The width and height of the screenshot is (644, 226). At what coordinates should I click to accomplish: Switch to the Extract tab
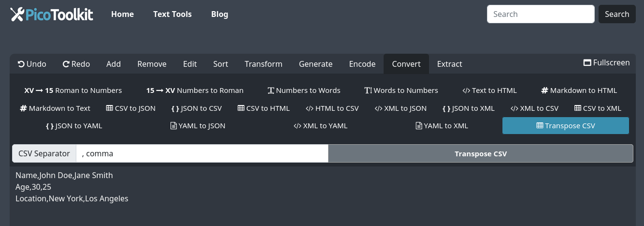pyautogui.click(x=449, y=64)
